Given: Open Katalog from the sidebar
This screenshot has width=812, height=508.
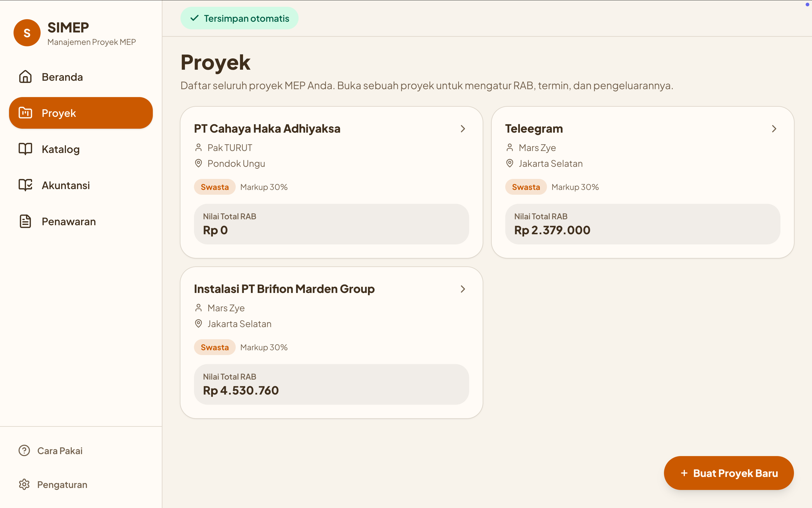Looking at the screenshot, I should coord(81,149).
